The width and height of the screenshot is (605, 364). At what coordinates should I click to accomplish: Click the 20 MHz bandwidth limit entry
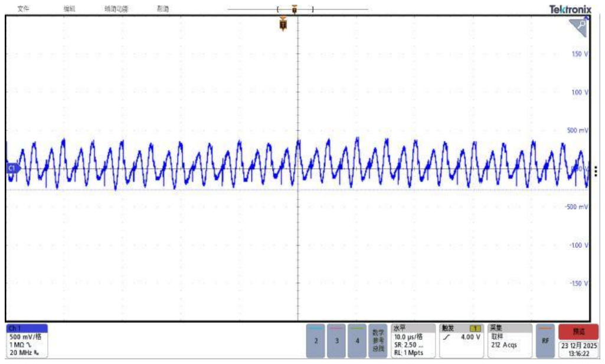coord(24,353)
